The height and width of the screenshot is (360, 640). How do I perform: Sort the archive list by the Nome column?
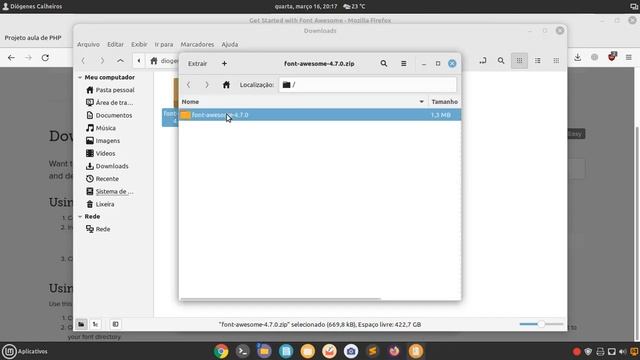coord(303,102)
